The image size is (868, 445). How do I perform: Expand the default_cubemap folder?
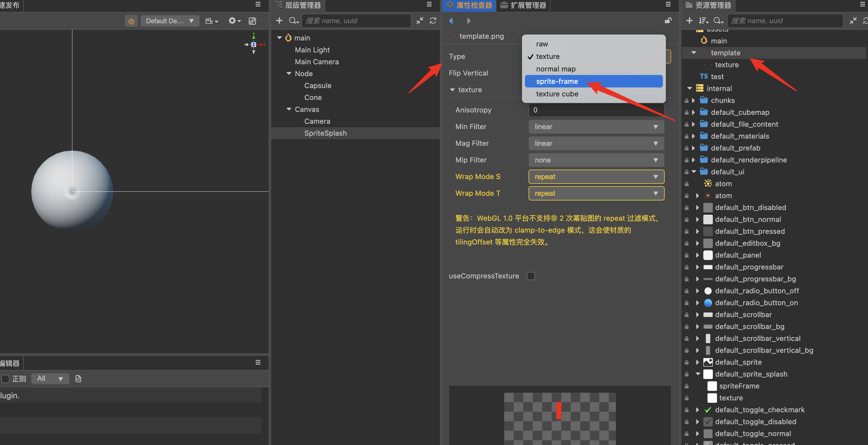694,112
